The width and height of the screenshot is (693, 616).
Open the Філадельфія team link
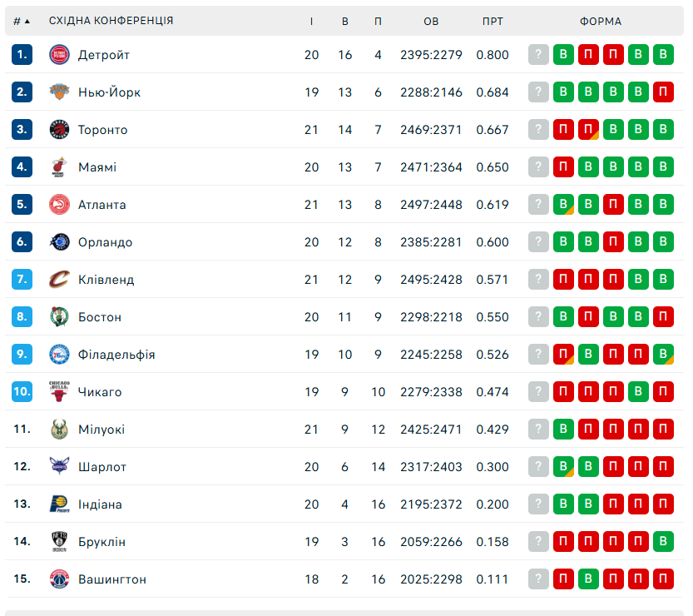[116, 355]
